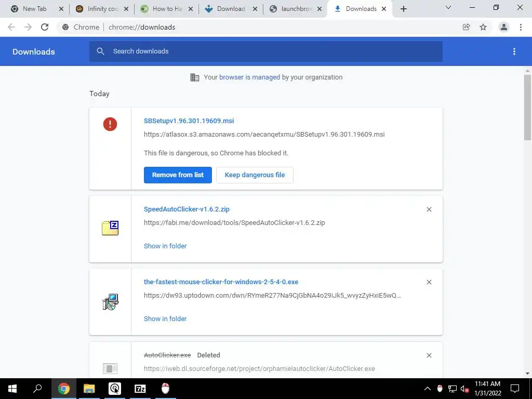Click the red dangerous file warning icon
The image size is (532, 399).
coord(110,124)
